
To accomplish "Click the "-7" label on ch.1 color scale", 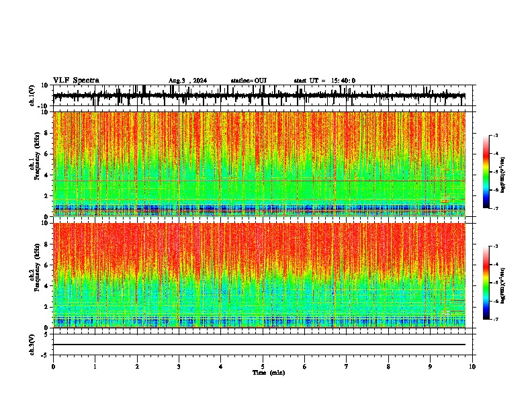I will click(496, 208).
